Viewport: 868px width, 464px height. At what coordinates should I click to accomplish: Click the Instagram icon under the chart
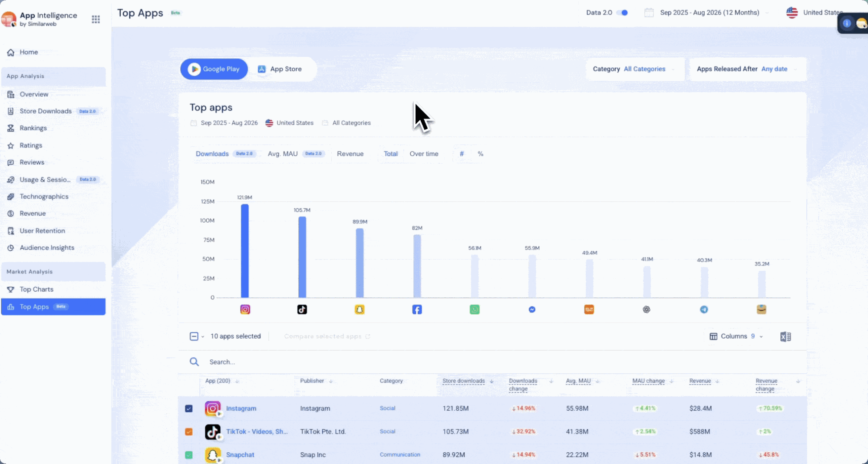click(x=245, y=309)
